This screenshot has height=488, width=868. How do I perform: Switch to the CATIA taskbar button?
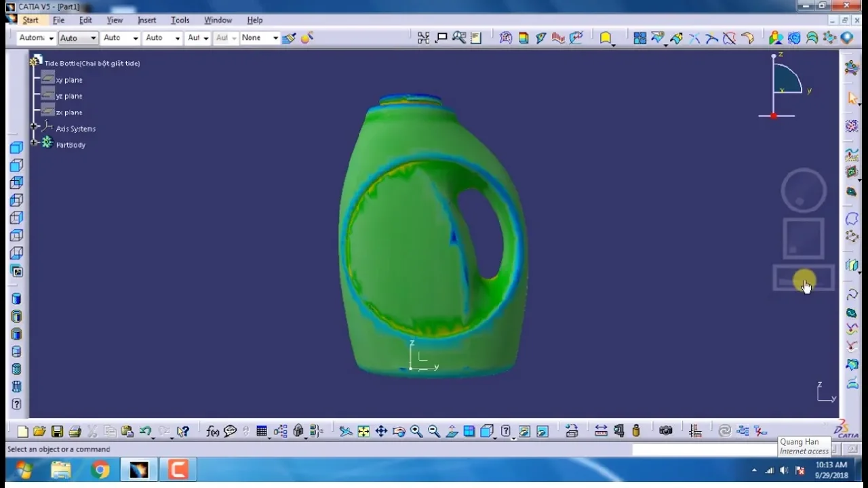coord(139,470)
